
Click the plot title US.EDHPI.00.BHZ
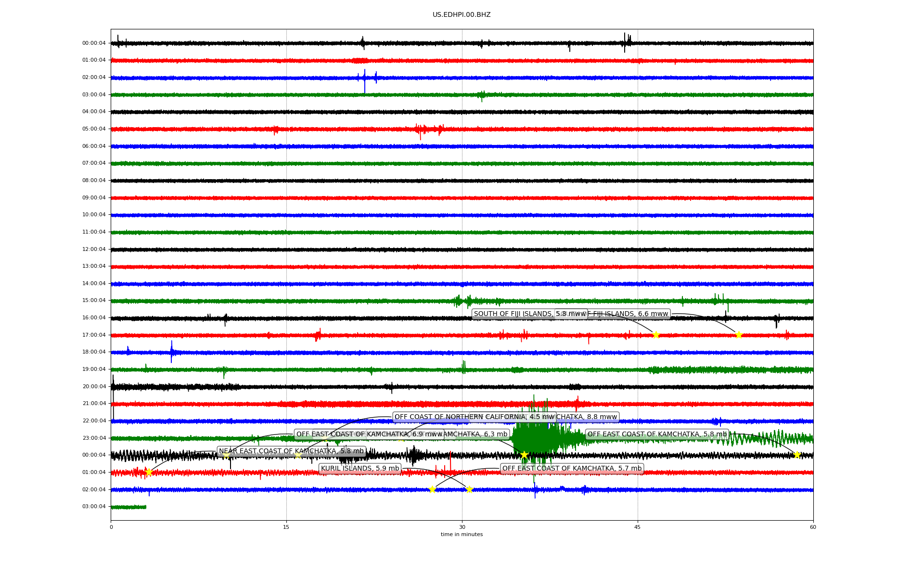pos(462,15)
